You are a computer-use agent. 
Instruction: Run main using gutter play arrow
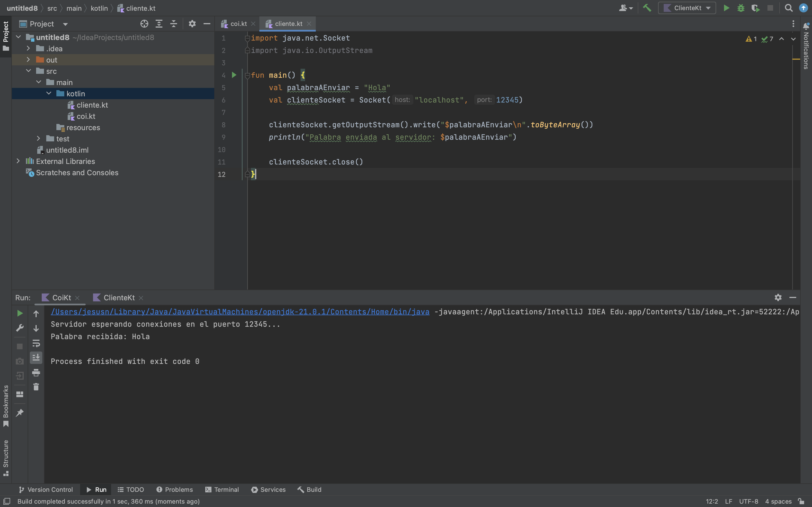(234, 75)
